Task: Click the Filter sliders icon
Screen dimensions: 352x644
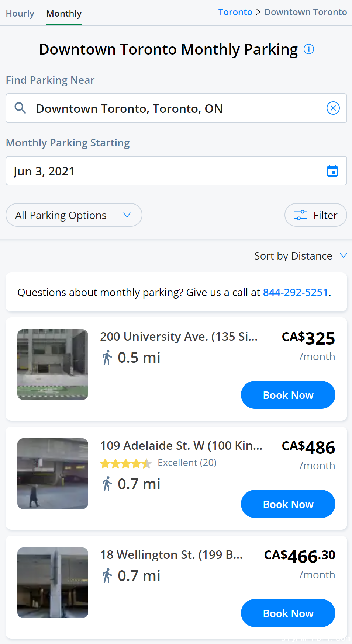Action: coord(300,215)
